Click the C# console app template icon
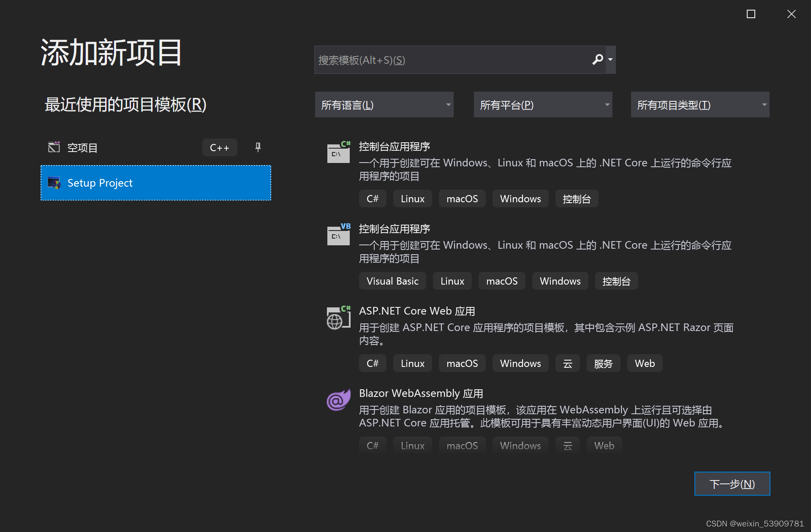 pos(339,152)
